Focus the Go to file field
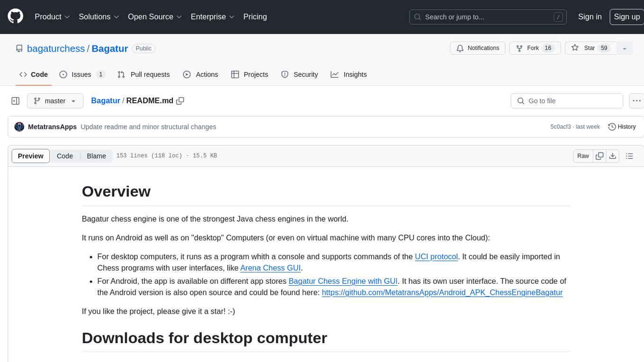 [x=567, y=101]
